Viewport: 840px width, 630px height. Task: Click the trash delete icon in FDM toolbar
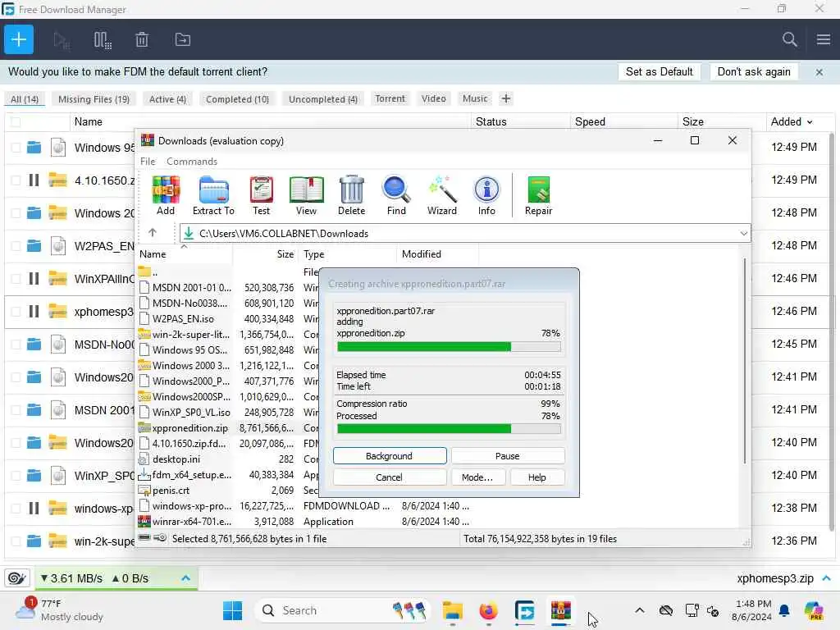tap(142, 39)
